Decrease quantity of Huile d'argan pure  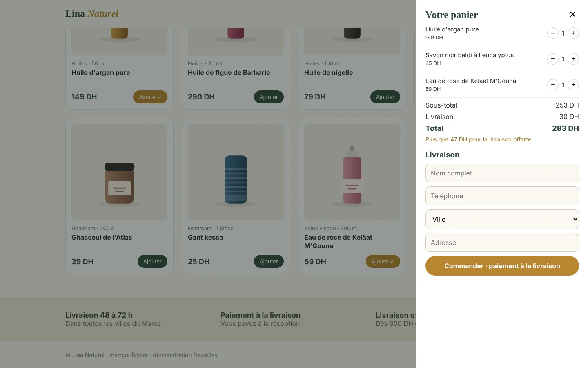[x=552, y=33]
